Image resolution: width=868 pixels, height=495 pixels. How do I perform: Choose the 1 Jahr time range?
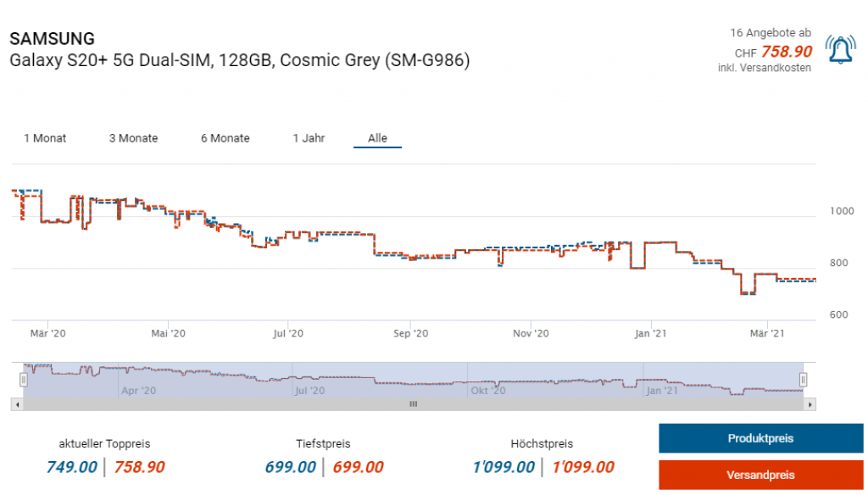click(x=309, y=138)
